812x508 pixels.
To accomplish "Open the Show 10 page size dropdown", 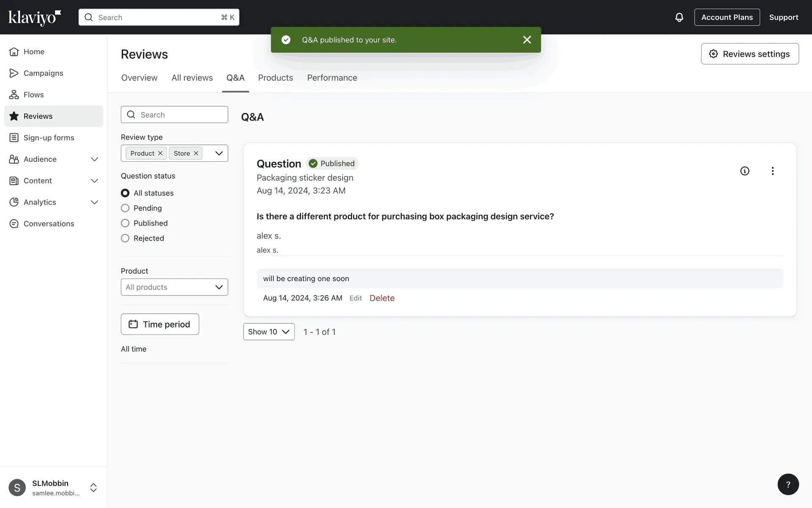I will [269, 332].
